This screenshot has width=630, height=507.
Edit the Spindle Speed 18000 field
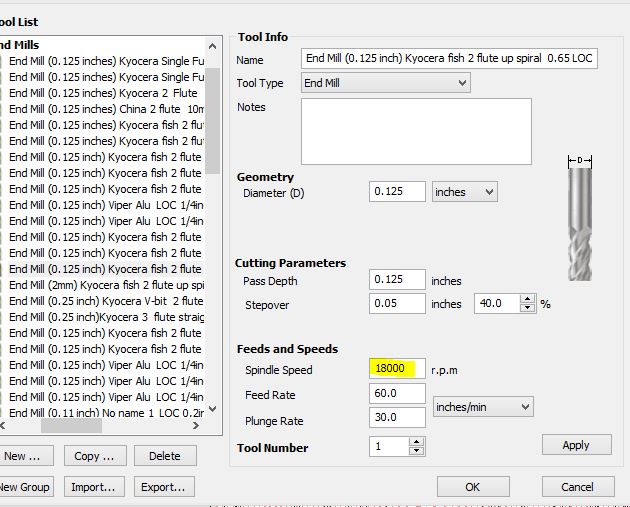pyautogui.click(x=396, y=369)
